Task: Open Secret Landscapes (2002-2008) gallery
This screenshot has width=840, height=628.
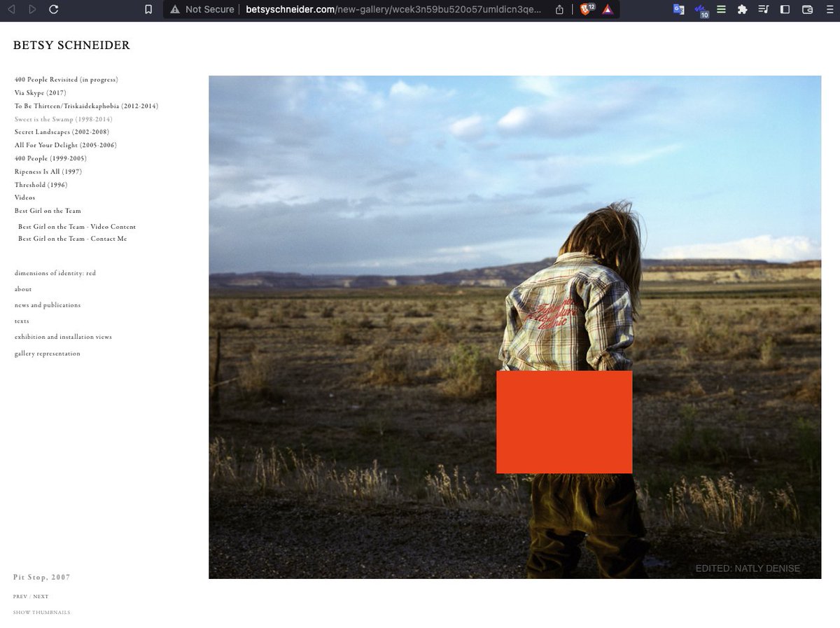Action: (x=62, y=132)
